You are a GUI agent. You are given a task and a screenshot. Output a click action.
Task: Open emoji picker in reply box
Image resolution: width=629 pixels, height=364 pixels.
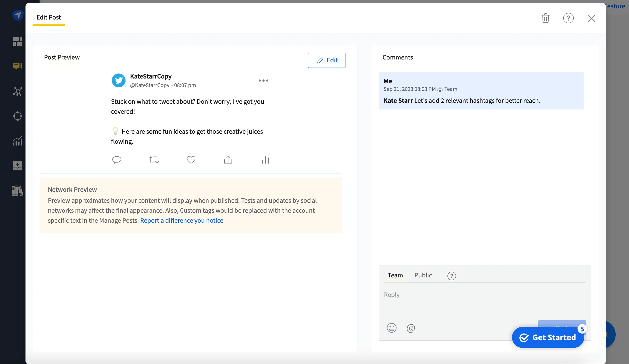coord(391,328)
